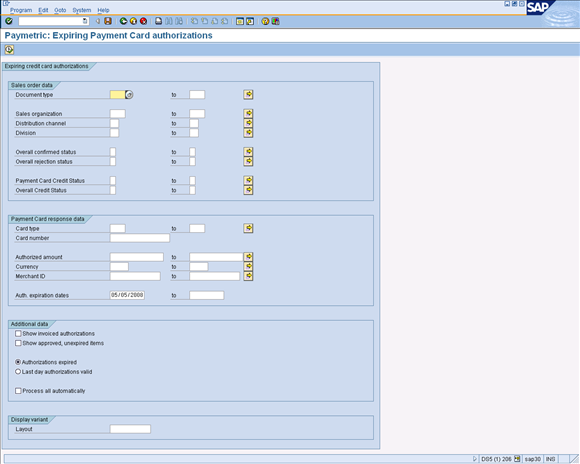The image size is (580, 464).
Task: Click the Card type from field
Action: point(118,228)
